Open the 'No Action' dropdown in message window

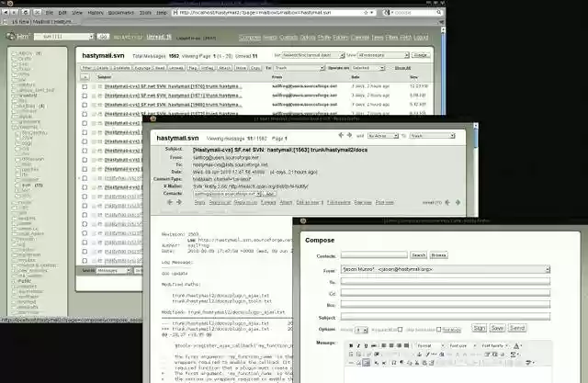(382, 136)
